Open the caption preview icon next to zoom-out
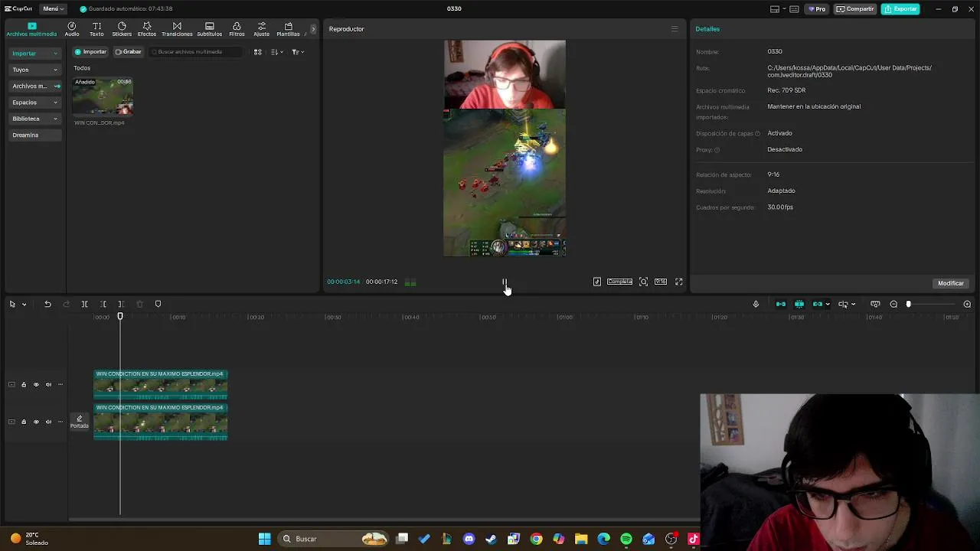 pyautogui.click(x=875, y=304)
